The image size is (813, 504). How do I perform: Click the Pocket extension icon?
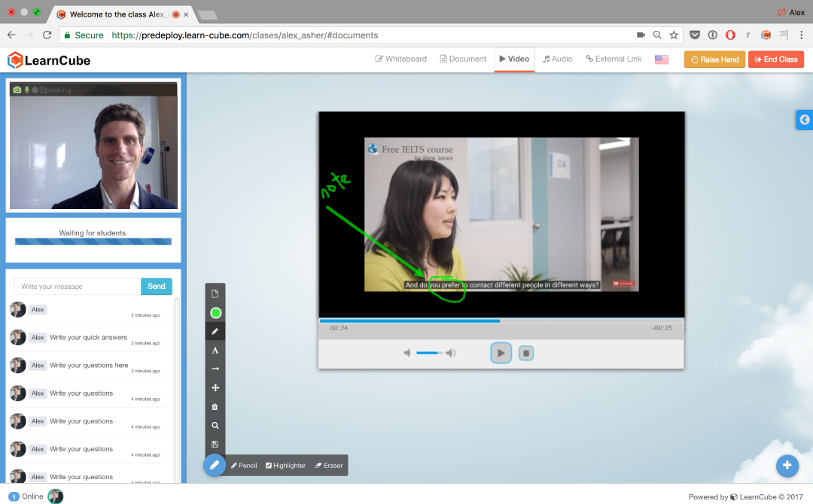(x=695, y=35)
